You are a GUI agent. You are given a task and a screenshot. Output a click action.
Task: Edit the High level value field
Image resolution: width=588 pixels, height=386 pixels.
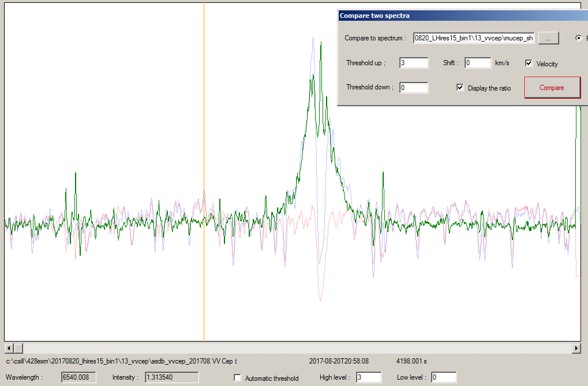pyautogui.click(x=368, y=377)
